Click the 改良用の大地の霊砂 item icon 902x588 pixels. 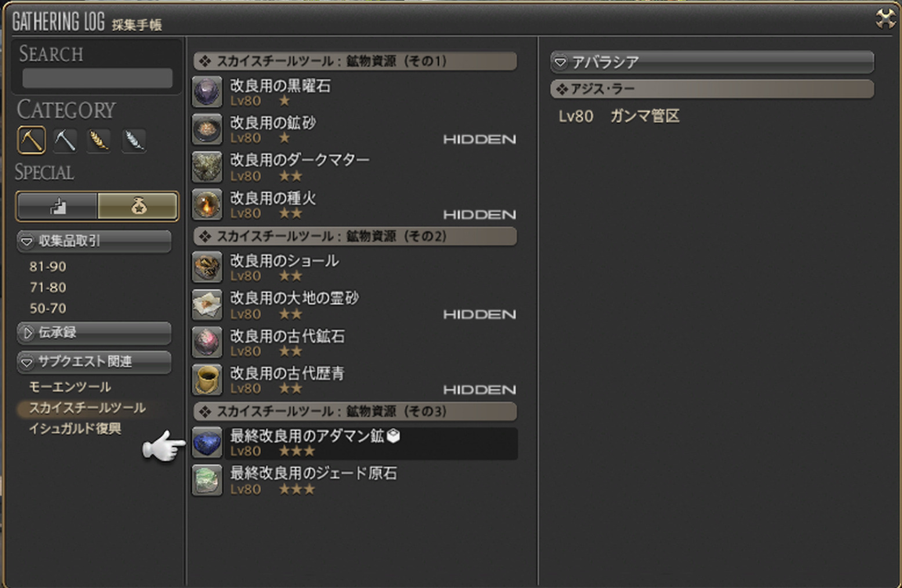click(x=207, y=304)
